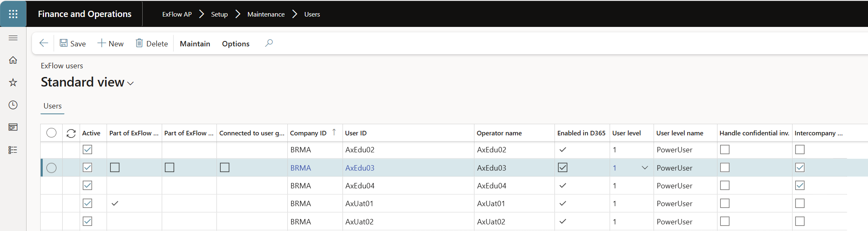The height and width of the screenshot is (231, 868).
Task: Open Workspaces icon in sidebar
Action: click(13, 127)
